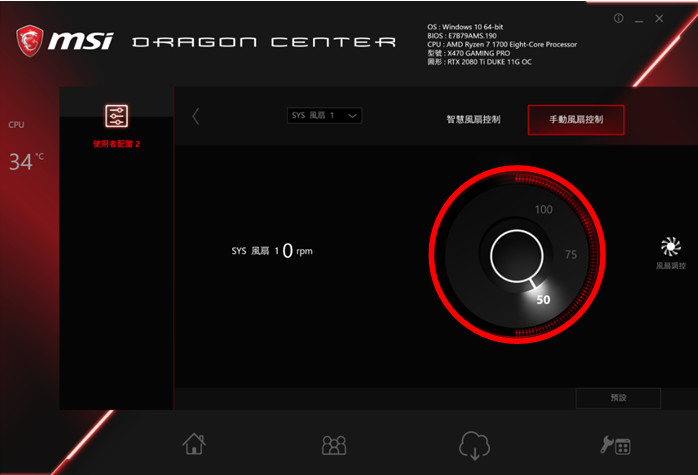Set fan dial to 100 mark
698x475 pixels.
coord(544,210)
